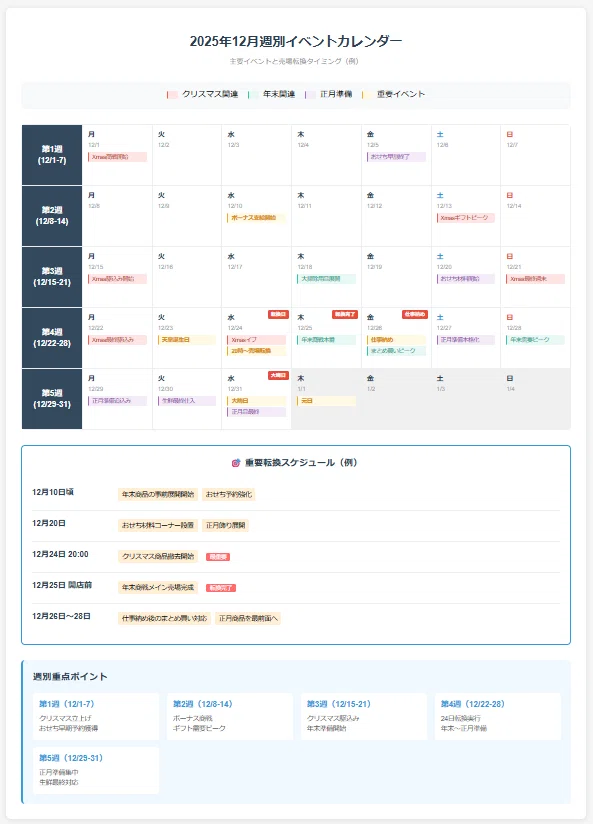
Task: Click the 2025年12月週別イベントカレンダー title
Action: click(x=296, y=41)
